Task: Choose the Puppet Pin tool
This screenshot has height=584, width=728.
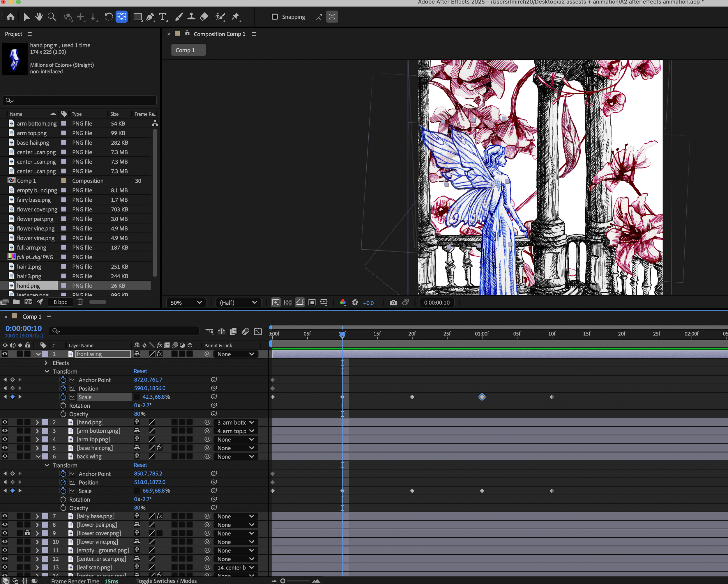Action: 236,17
